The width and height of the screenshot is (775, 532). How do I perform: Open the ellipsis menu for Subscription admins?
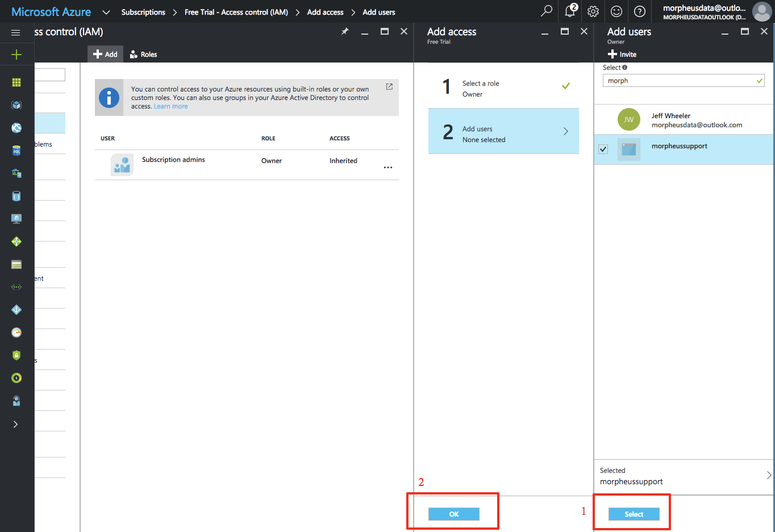click(388, 168)
